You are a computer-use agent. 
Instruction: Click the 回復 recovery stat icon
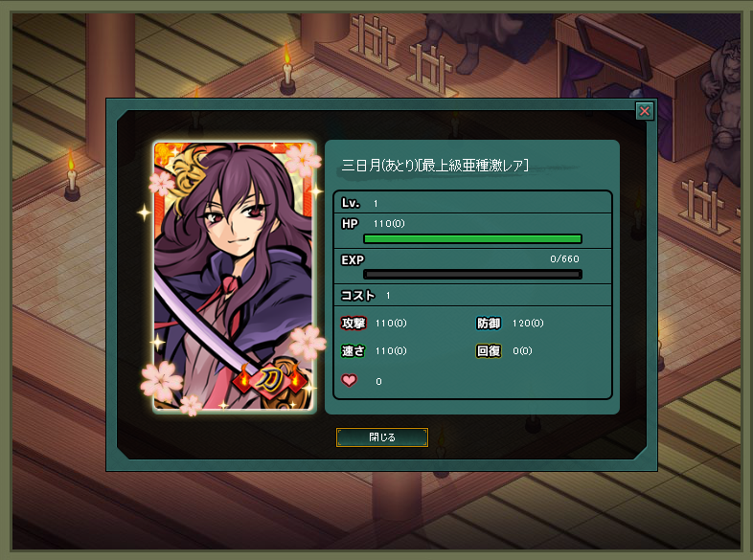489,350
